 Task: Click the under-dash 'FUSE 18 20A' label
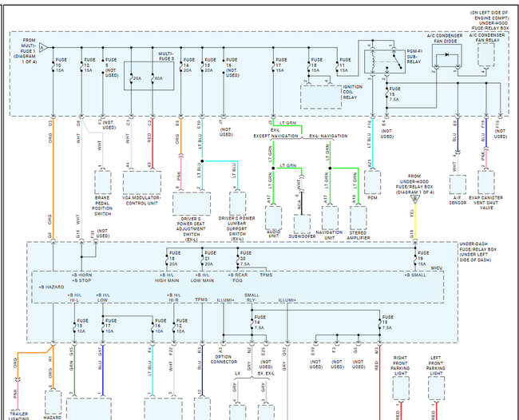point(175,259)
